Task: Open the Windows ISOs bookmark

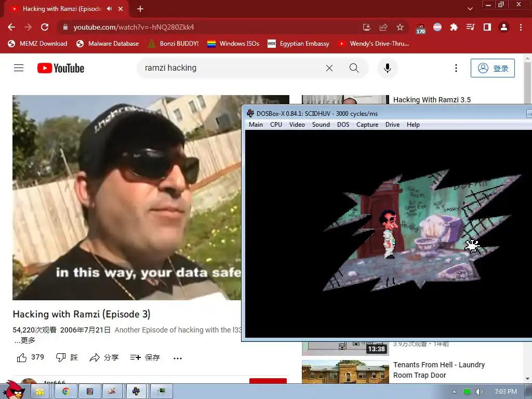Action: [233, 44]
